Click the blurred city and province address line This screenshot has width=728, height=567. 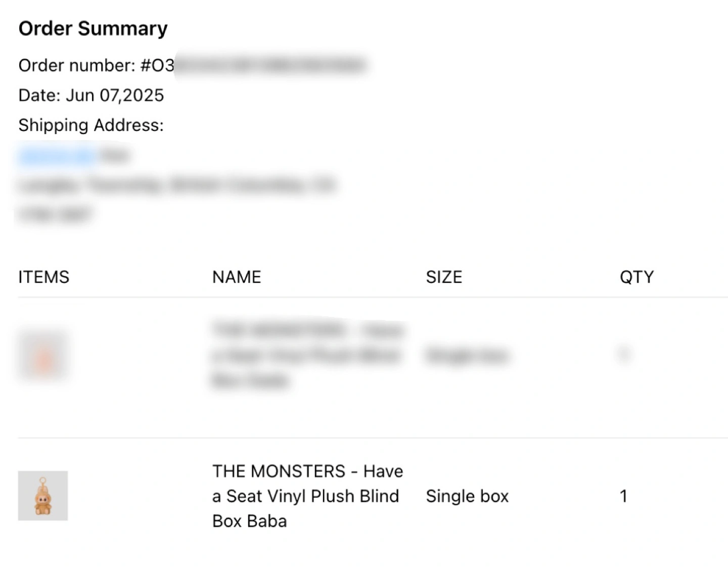pos(177,185)
